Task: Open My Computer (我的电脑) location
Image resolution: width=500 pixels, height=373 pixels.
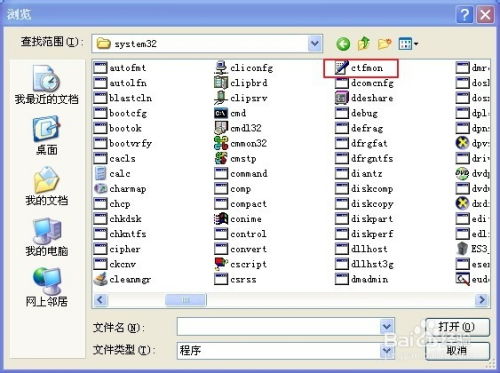Action: click(x=46, y=237)
